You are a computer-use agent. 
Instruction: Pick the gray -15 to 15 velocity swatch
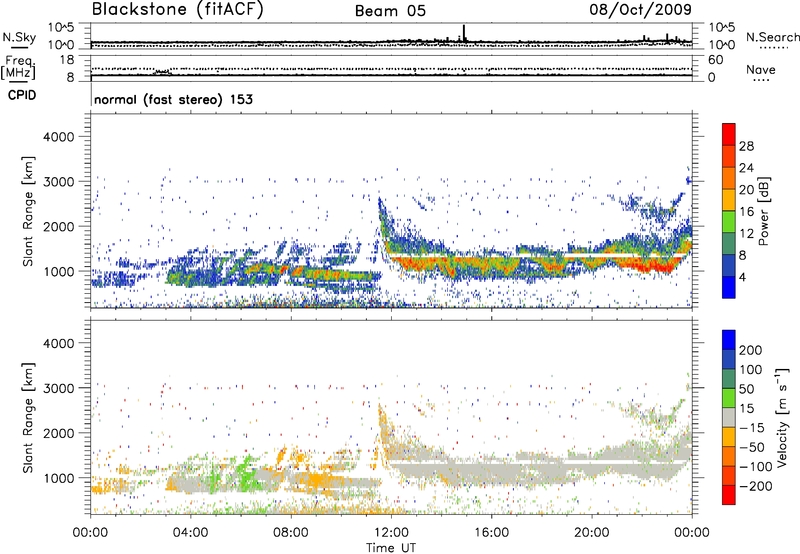(729, 418)
